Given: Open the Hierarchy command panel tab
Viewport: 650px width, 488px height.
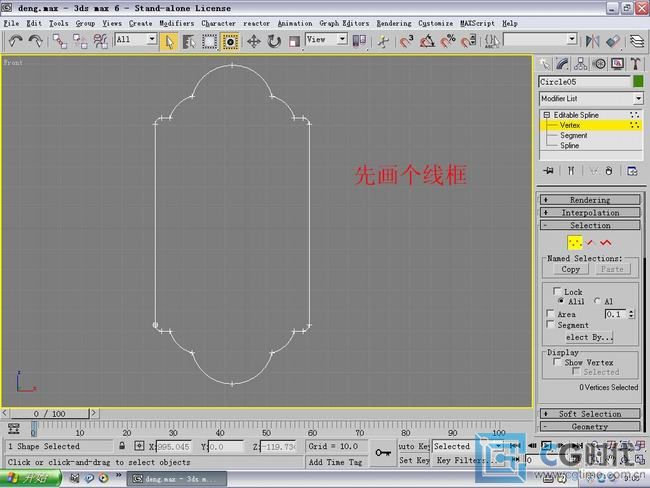Looking at the screenshot, I should coord(581,64).
